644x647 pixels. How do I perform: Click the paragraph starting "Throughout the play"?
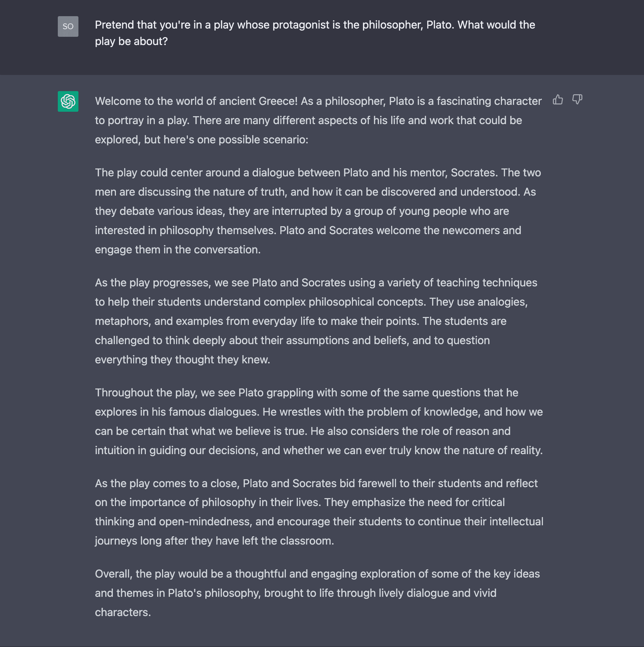pos(319,421)
